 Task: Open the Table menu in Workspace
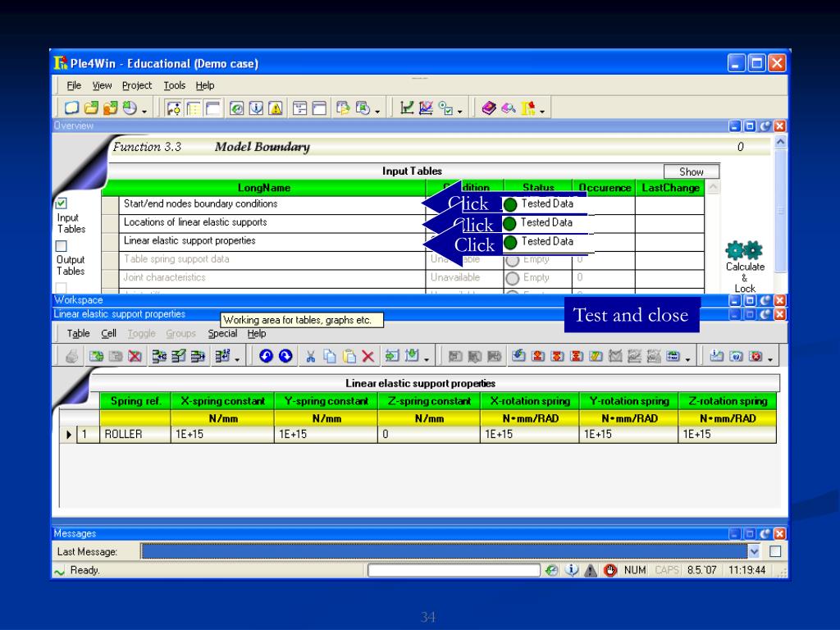click(x=78, y=334)
